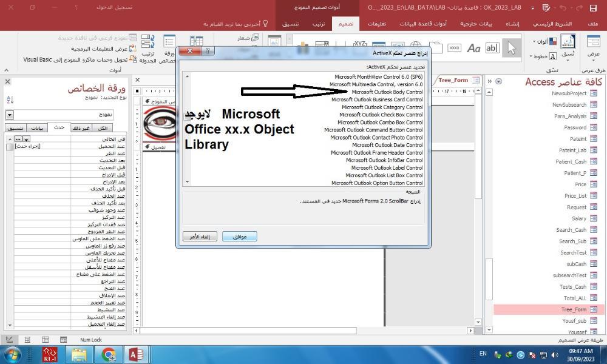This screenshot has height=364, width=607.
Task: Select Microsoft Outlook Date Control in the list
Action: tap(387, 145)
